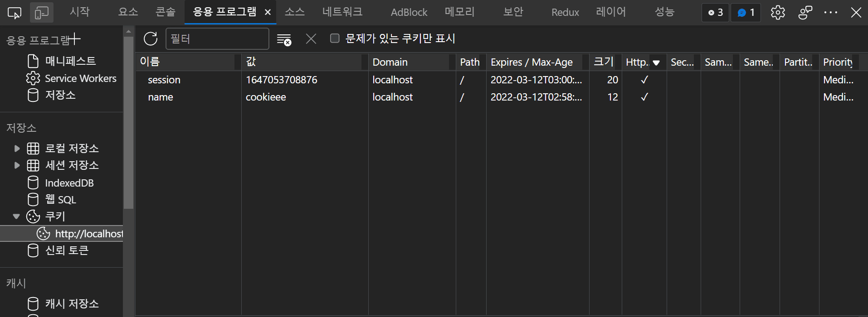Expand the 세션 저장소 tree node
The width and height of the screenshot is (868, 317).
[17, 165]
